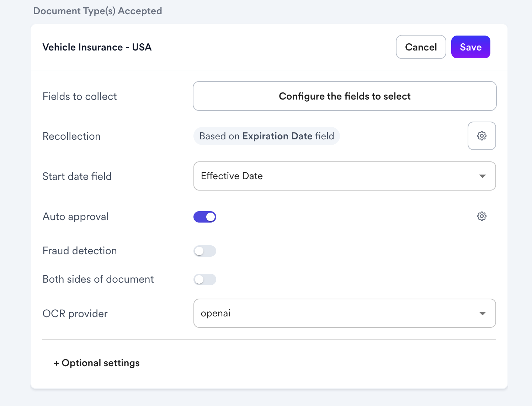Open Auto approval settings gear icon
Viewport: 532px width, 406px height.
click(x=482, y=216)
